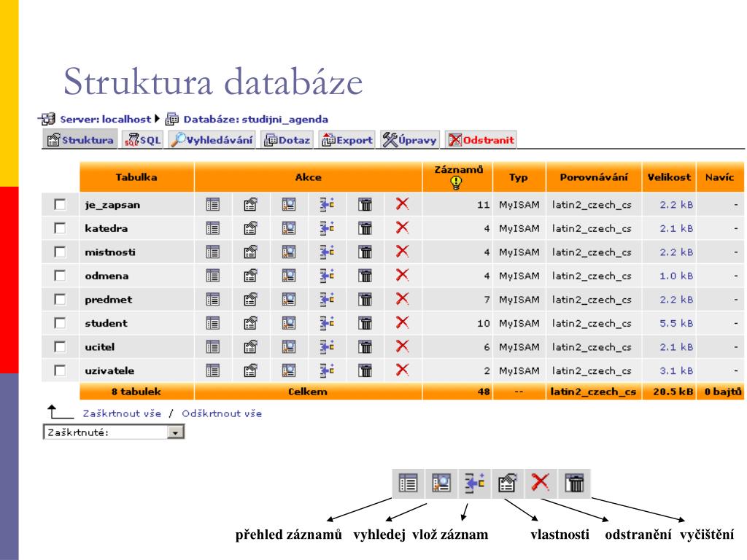Viewport: 747px width, 560px height.
Task: Drop (red X) icon for odmena table
Action: coord(403,275)
